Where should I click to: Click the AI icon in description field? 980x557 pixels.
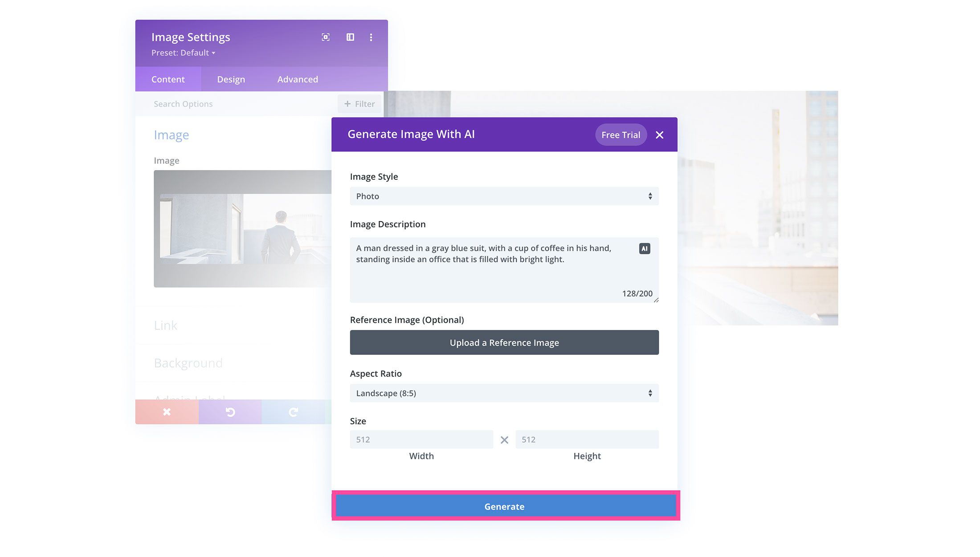[x=644, y=248]
